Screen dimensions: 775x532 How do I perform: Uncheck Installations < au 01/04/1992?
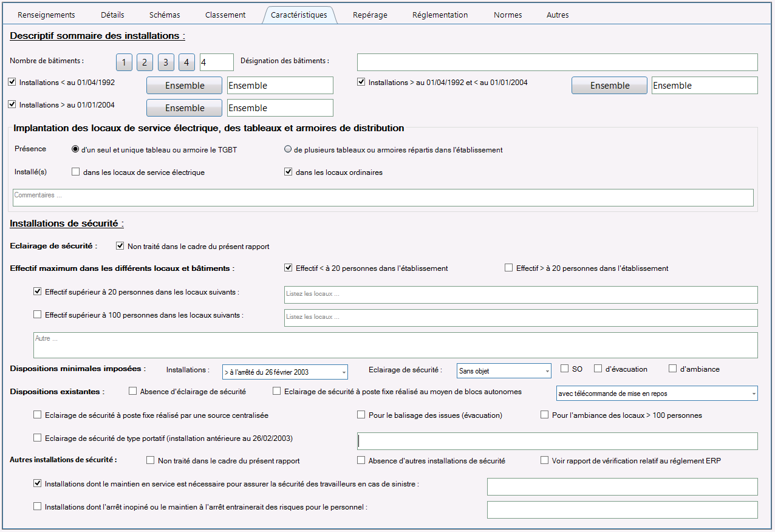click(x=13, y=82)
